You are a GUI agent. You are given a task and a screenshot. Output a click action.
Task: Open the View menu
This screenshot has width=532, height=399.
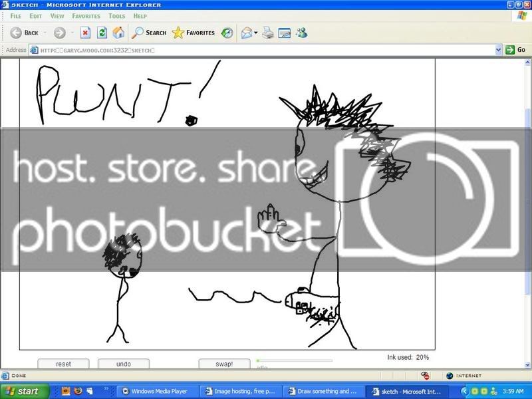tap(57, 16)
